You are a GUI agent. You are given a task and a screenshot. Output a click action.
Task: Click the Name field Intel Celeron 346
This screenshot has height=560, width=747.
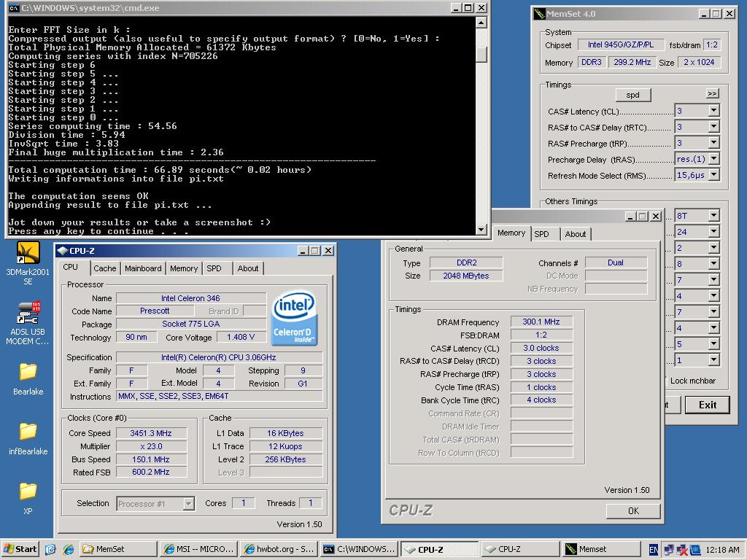click(x=190, y=298)
